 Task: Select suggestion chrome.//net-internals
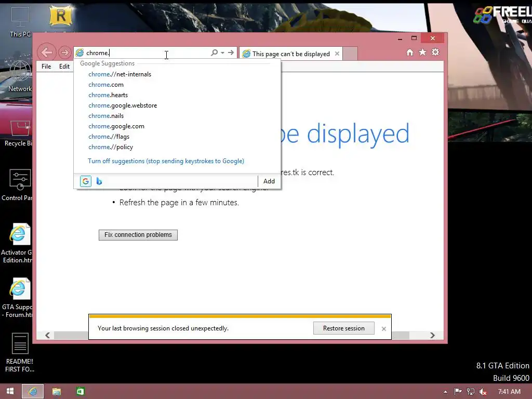[177, 74]
